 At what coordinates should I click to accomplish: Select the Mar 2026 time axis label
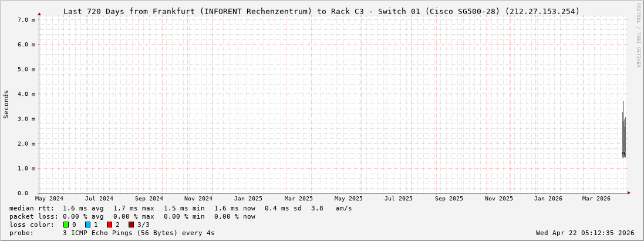click(x=596, y=199)
